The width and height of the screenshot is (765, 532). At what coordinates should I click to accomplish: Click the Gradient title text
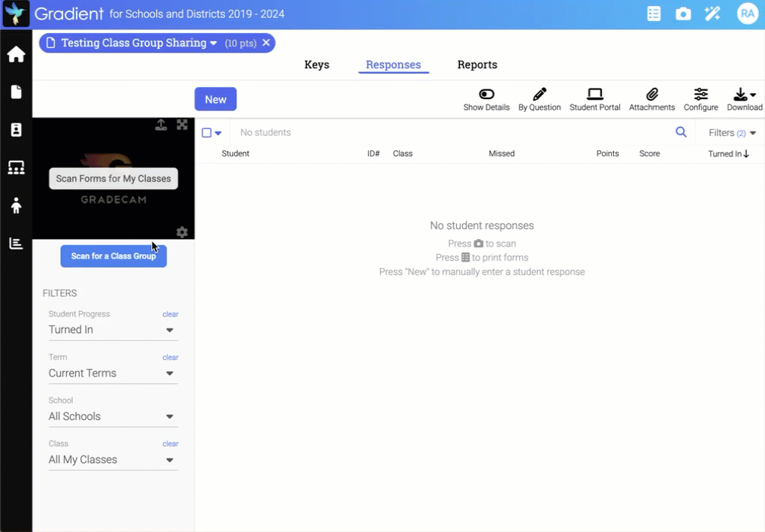pyautogui.click(x=69, y=14)
